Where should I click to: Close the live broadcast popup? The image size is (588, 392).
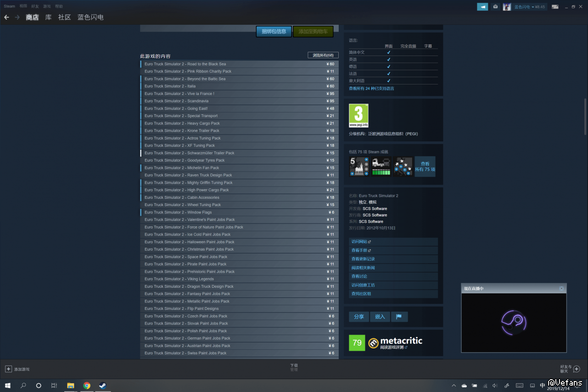point(561,288)
